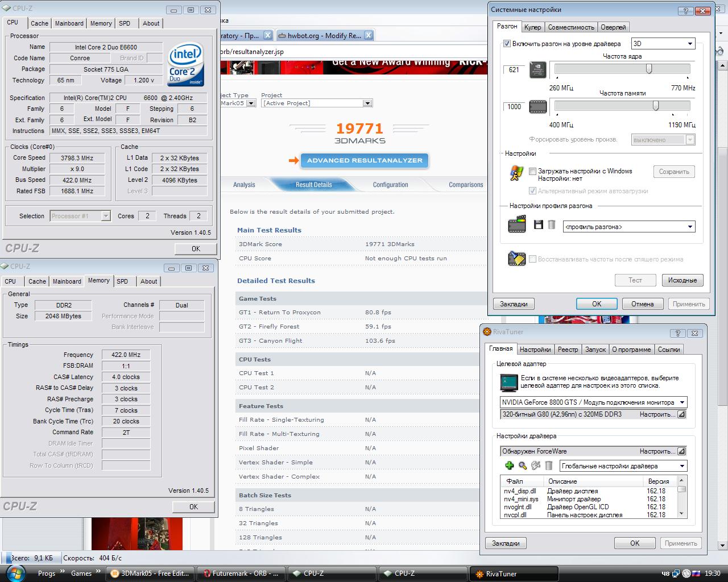
Task: Open Windows Start orb
Action: [x=15, y=573]
